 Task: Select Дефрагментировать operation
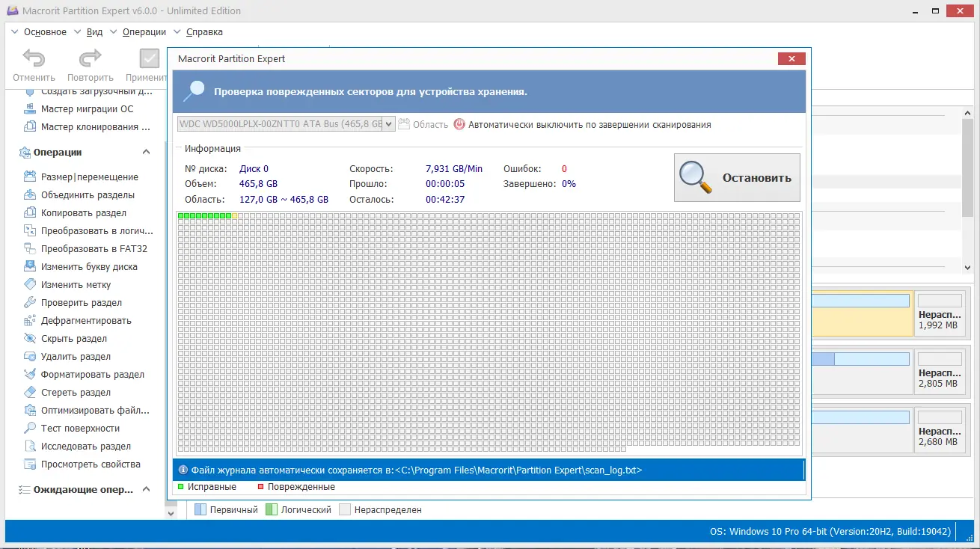click(78, 321)
